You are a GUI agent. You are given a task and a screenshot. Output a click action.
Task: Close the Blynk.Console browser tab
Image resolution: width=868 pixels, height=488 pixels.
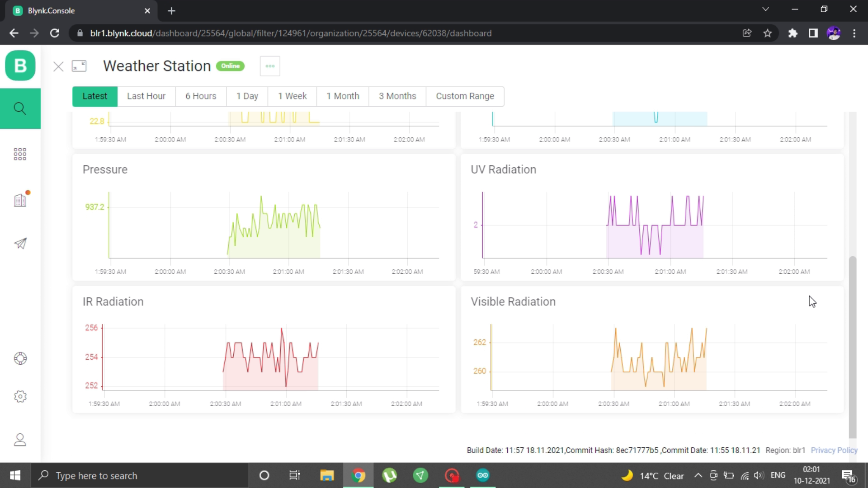tap(147, 11)
